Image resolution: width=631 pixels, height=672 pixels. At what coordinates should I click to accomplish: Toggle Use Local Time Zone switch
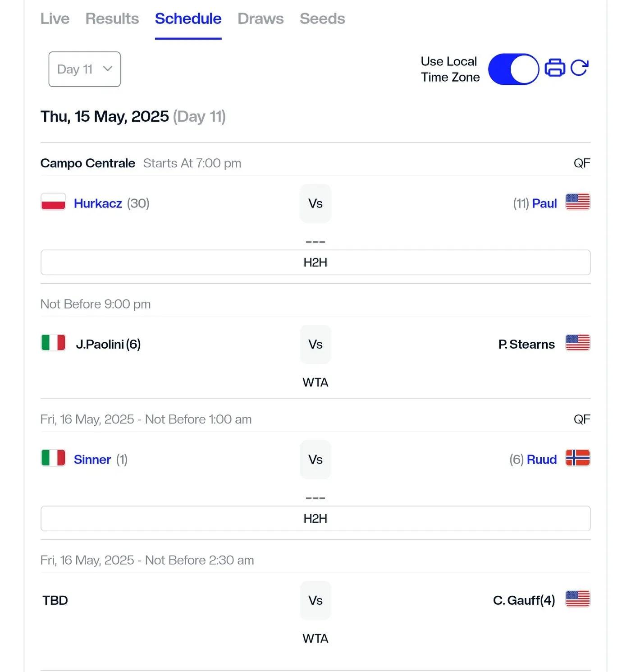tap(513, 69)
